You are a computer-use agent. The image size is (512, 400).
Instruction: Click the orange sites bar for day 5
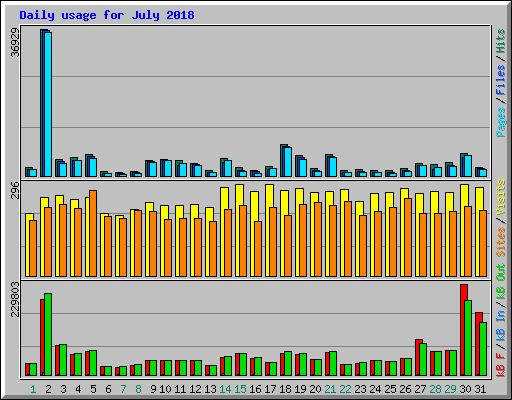[93, 233]
